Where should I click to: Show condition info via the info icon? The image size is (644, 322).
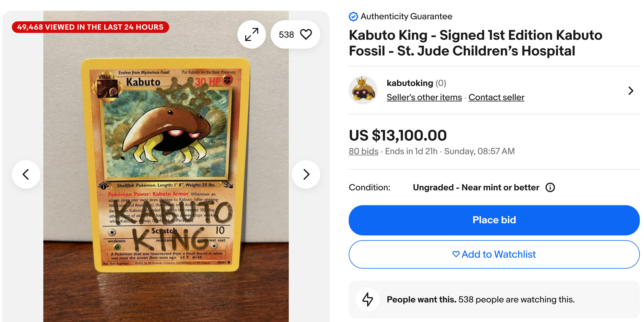550,187
